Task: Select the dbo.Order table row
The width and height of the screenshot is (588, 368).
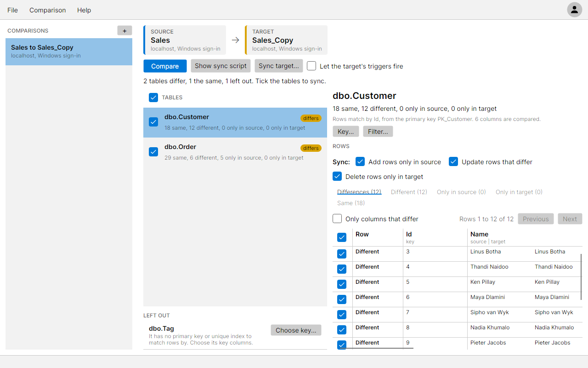Action: [x=235, y=152]
